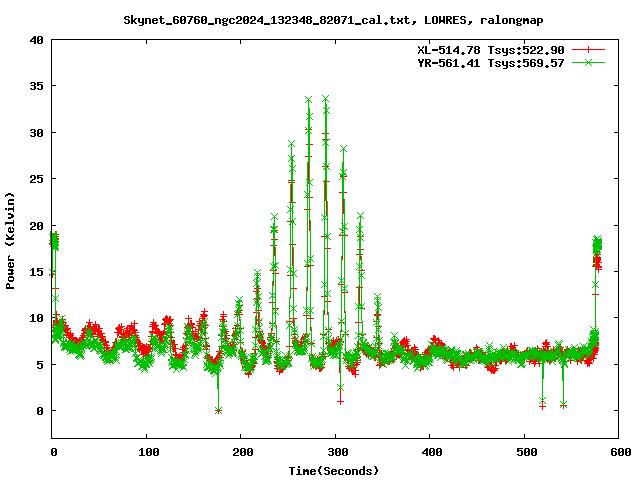Click the x-axis tick label 400
Image resolution: width=640 pixels, height=480 pixels.
[x=432, y=452]
